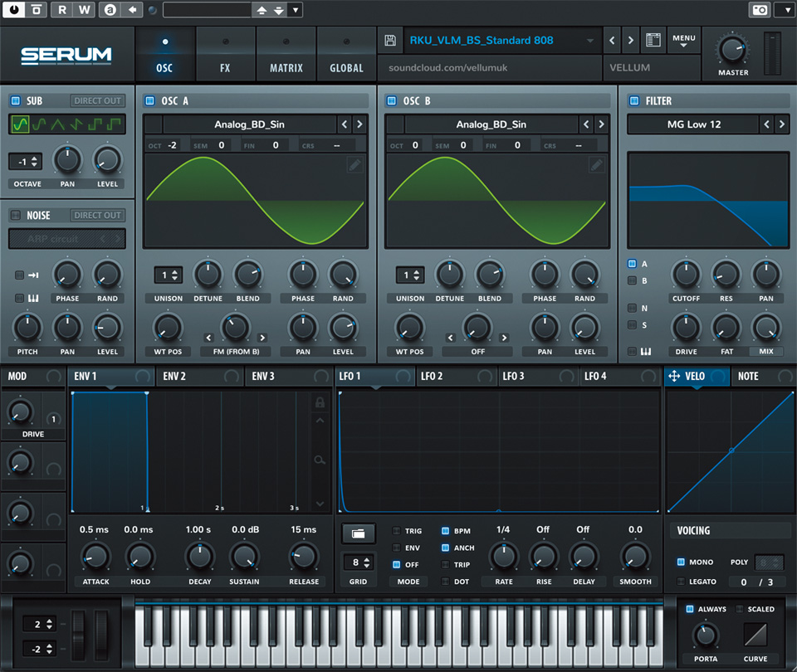Toggle filter routing for oscillator A
Viewport: 797px width, 672px height.
[x=632, y=264]
